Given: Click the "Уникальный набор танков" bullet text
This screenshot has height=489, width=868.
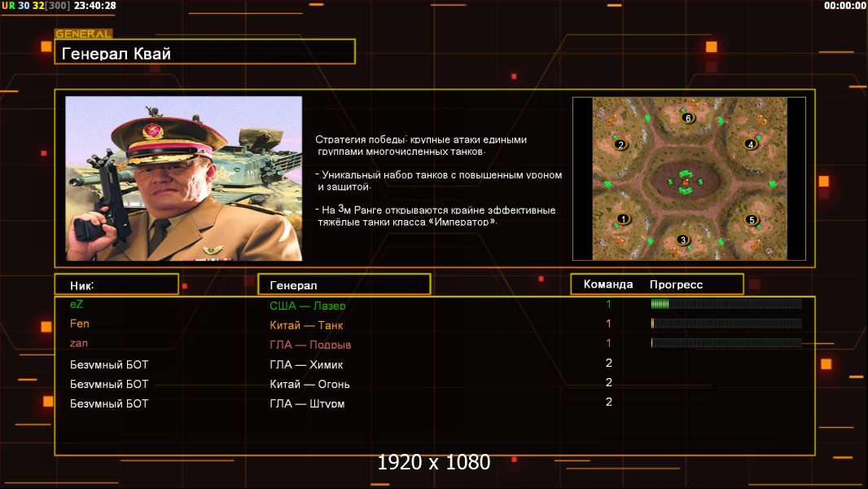Looking at the screenshot, I should [438, 181].
